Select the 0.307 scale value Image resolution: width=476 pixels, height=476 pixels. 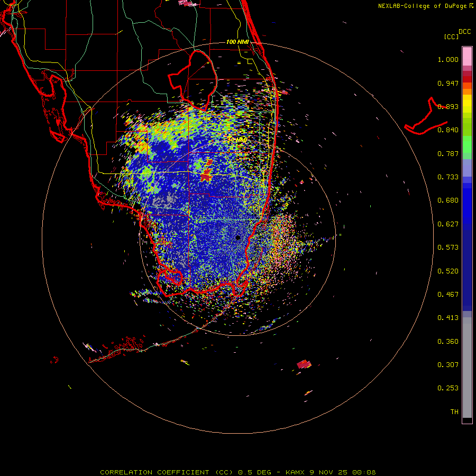448,365
